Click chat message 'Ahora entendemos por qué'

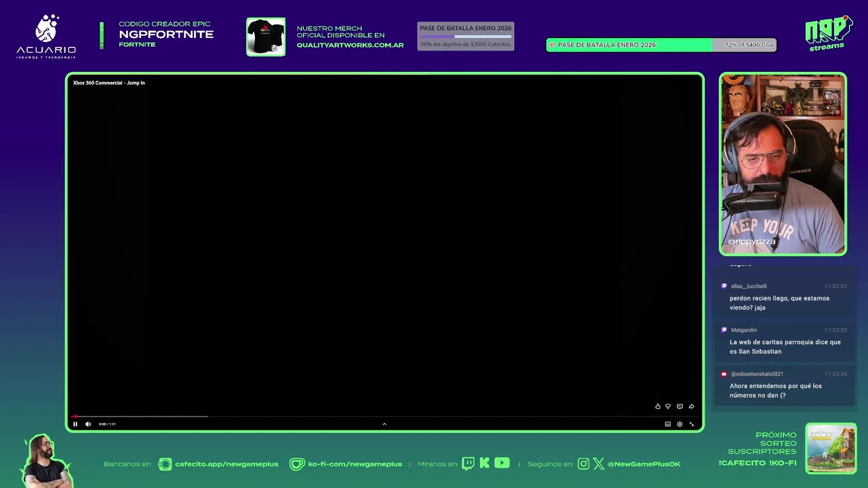click(776, 390)
